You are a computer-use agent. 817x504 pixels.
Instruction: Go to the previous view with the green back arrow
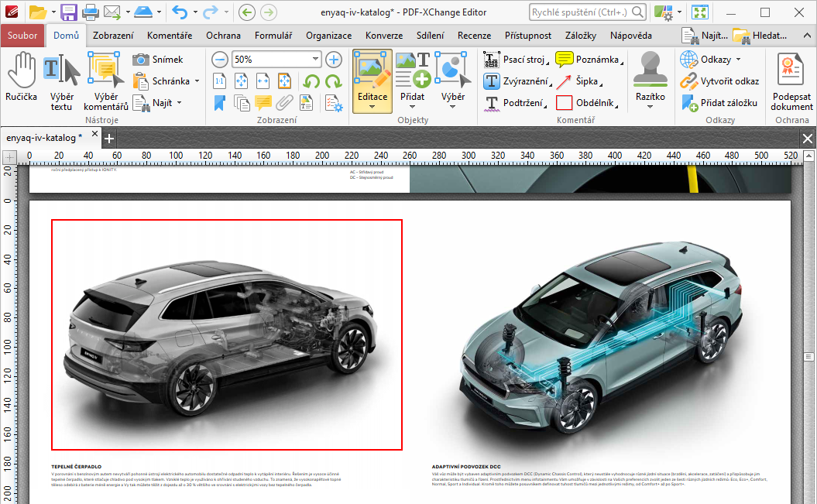click(x=246, y=12)
